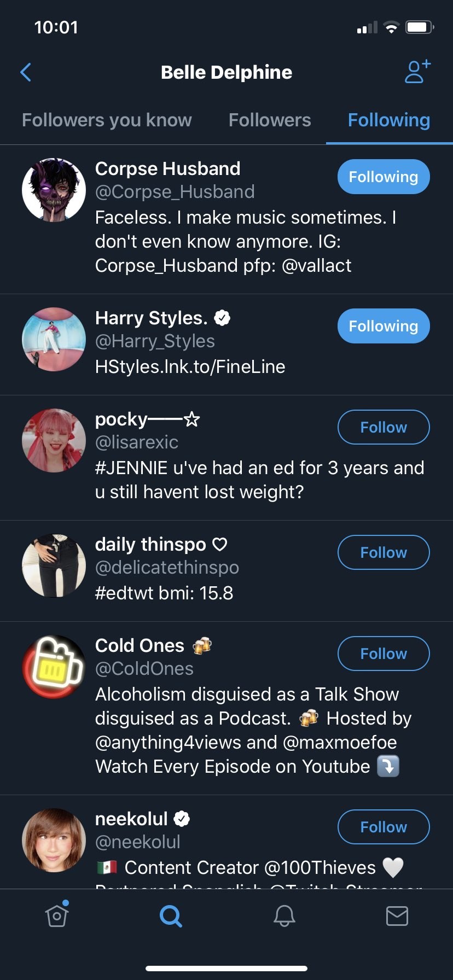Tap the @vallact mention link
The width and height of the screenshot is (453, 980).
pyautogui.click(x=316, y=266)
